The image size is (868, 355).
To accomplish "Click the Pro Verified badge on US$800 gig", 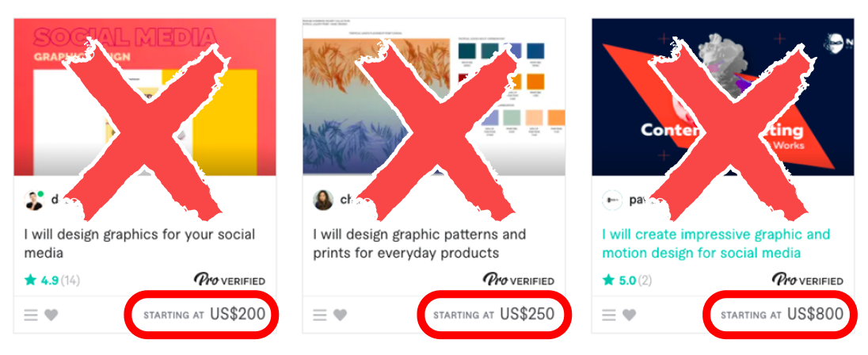I will point(808,281).
